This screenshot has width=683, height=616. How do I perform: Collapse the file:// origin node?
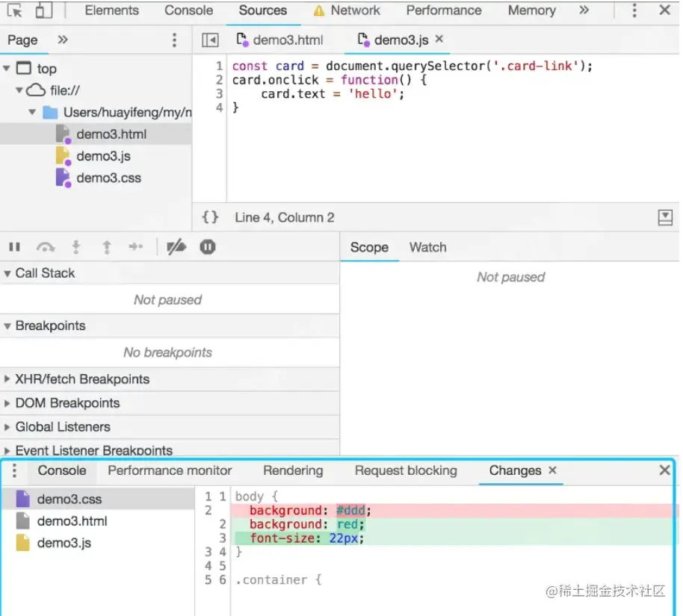click(x=19, y=90)
